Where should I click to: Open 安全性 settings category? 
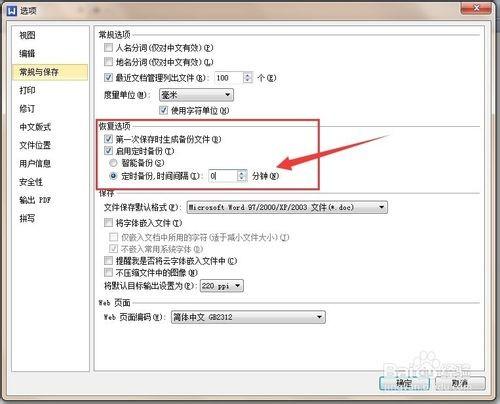pyautogui.click(x=31, y=182)
